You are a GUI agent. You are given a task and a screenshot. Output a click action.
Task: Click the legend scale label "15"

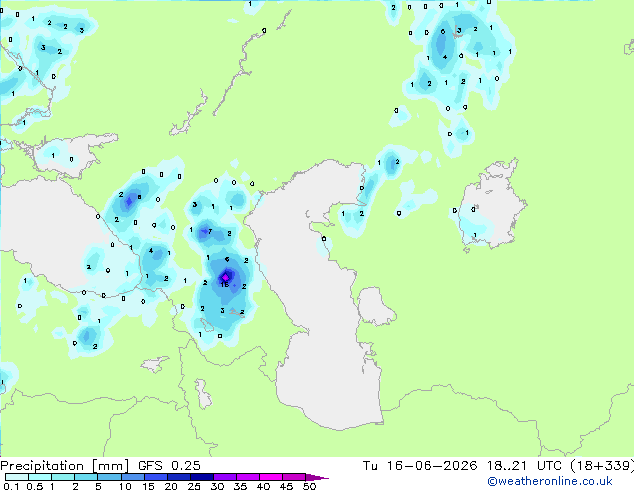(x=148, y=486)
